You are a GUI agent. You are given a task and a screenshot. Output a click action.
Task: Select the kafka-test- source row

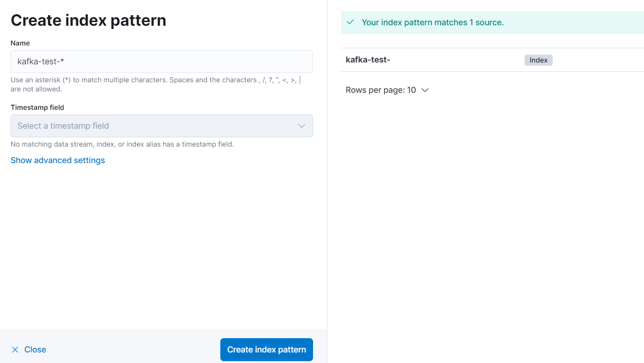point(492,60)
